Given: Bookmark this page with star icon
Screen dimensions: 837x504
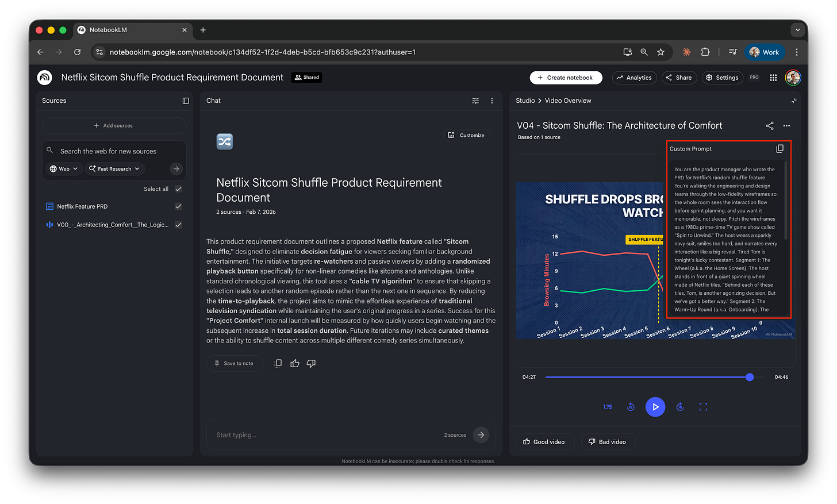Looking at the screenshot, I should 661,52.
